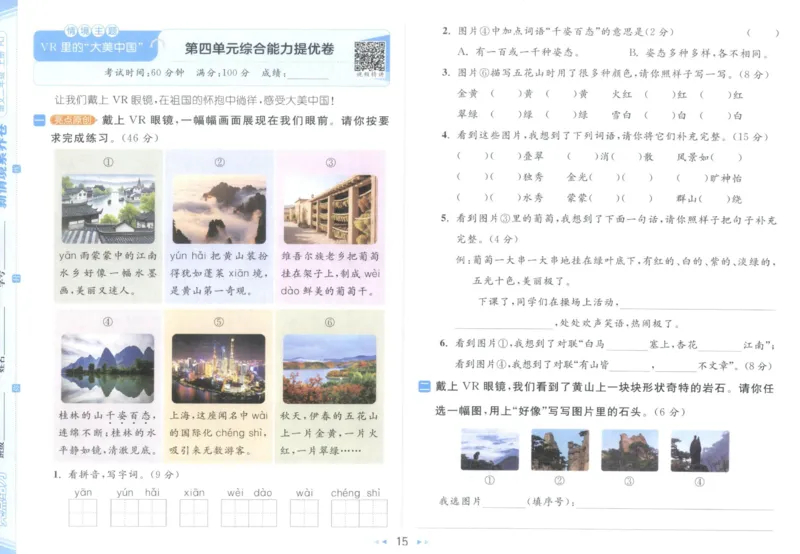800x554 pixels.
Task: Click the text 考试时间:60分钟
Action: 144,72
